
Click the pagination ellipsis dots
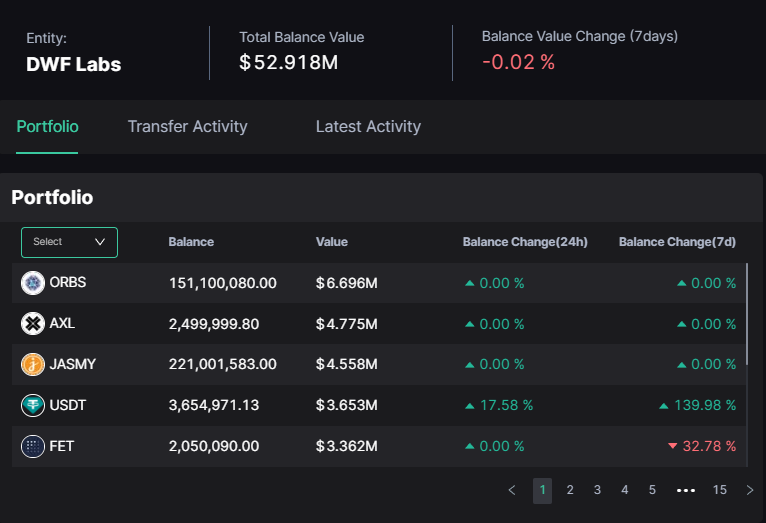686,490
